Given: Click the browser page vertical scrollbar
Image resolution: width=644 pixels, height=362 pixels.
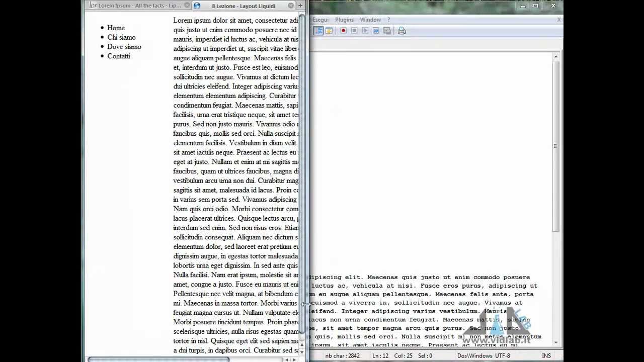Looking at the screenshot, I should coord(302,173).
